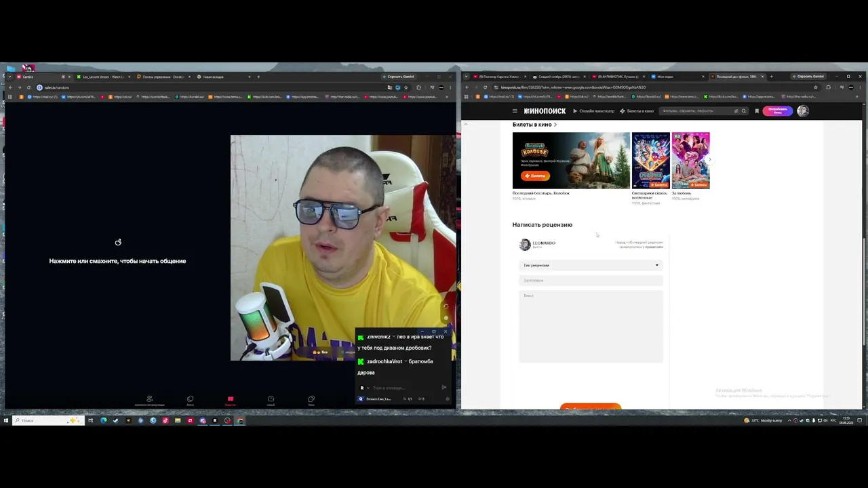Image resolution: width=868 pixels, height=488 pixels.
Task: Open the tab search dropdown in left browser
Action: coord(9,77)
